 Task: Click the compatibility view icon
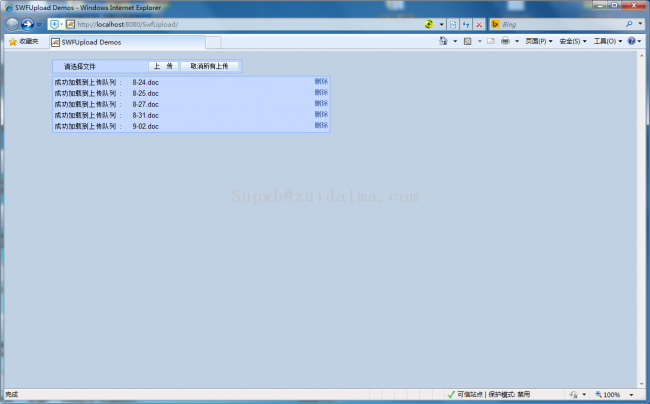pos(453,23)
